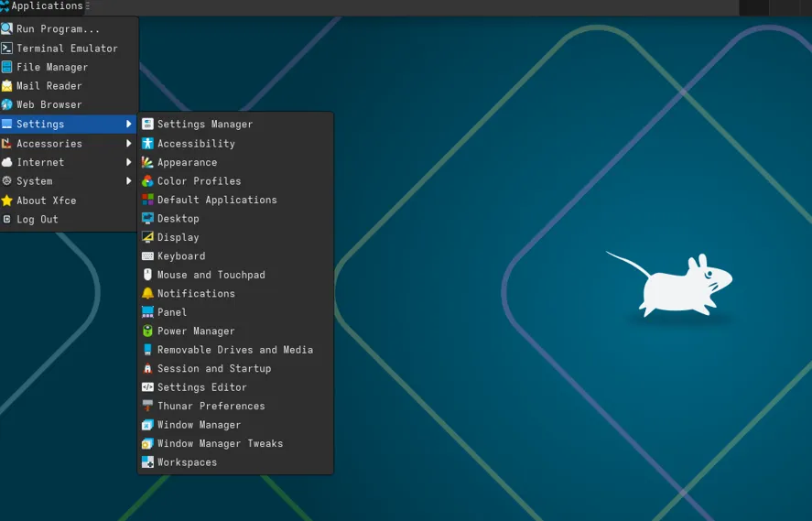Click the Workspaces icon
Image resolution: width=812 pixels, height=521 pixels.
click(147, 462)
